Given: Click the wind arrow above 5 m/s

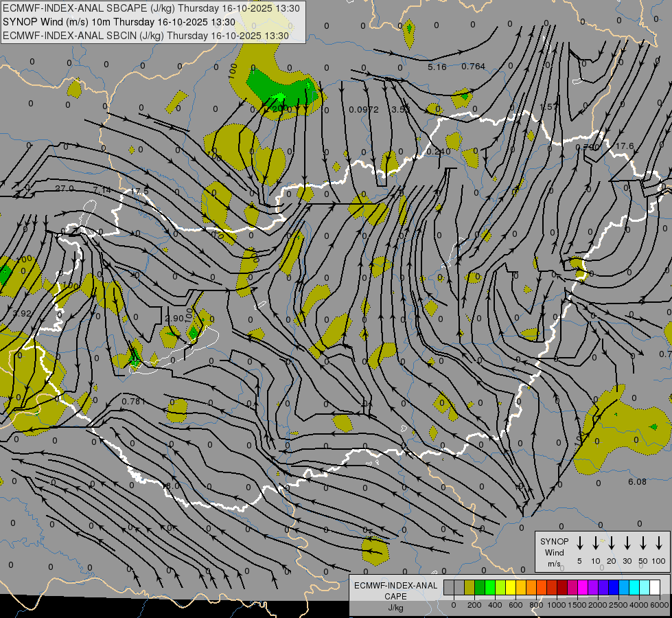Looking at the screenshot, I should click(579, 542).
